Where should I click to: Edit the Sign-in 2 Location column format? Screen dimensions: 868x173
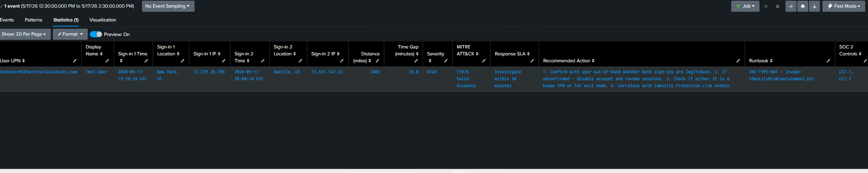(x=300, y=61)
